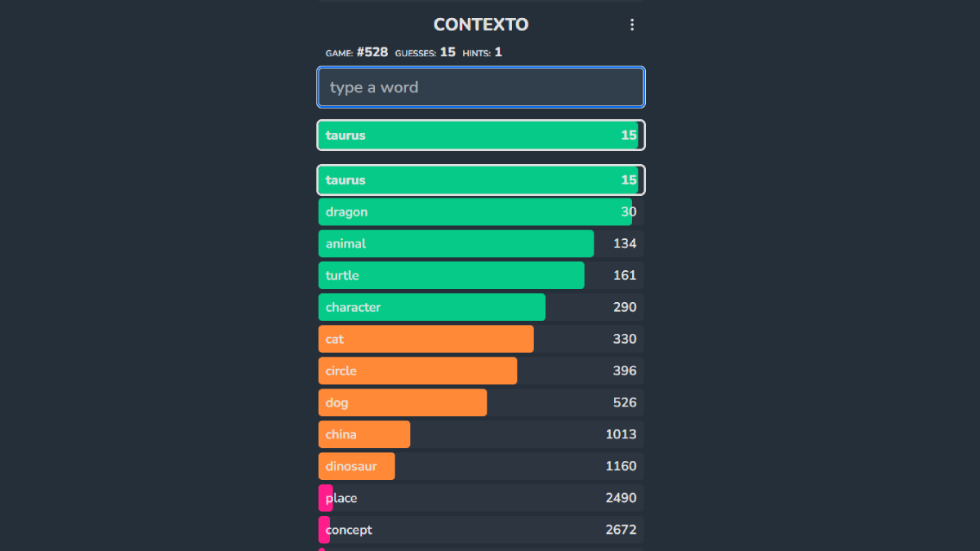This screenshot has height=551, width=980.
Task: Select the concept guess row
Action: (x=481, y=531)
